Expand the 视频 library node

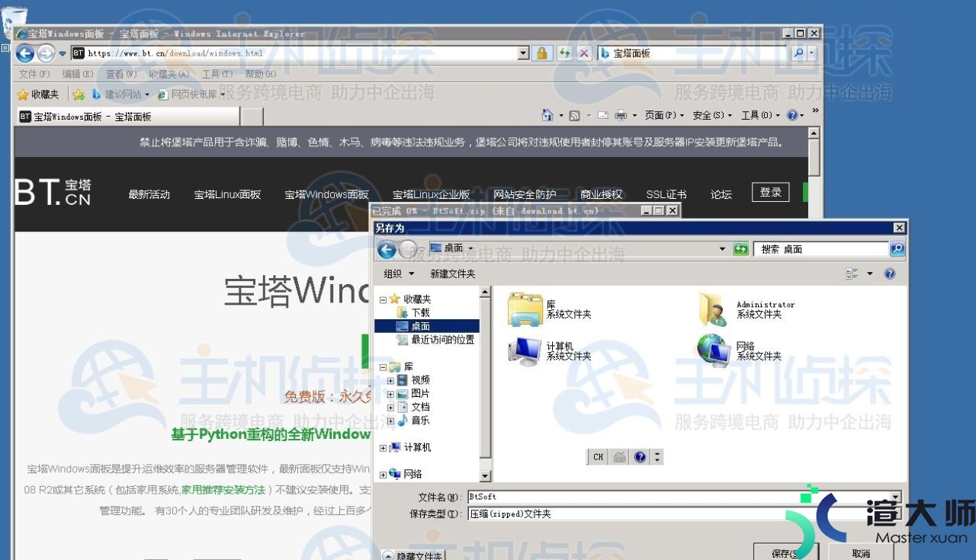pyautogui.click(x=390, y=380)
